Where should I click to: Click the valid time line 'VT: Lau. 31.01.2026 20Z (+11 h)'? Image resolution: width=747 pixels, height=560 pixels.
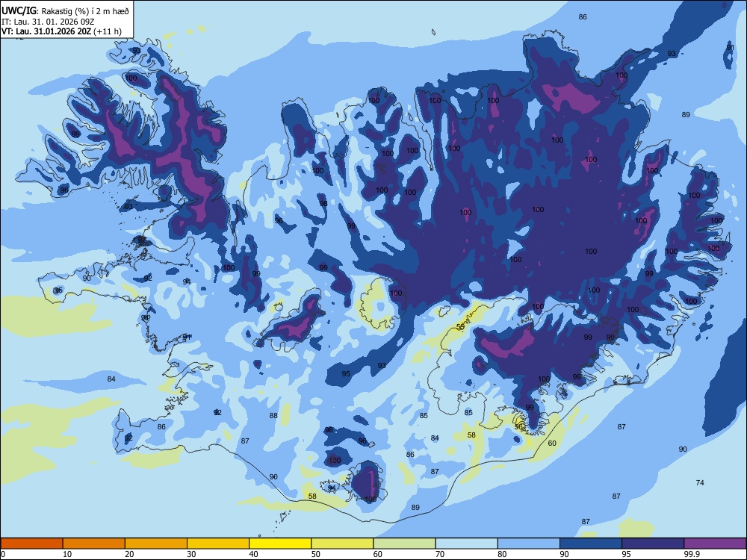click(x=61, y=32)
